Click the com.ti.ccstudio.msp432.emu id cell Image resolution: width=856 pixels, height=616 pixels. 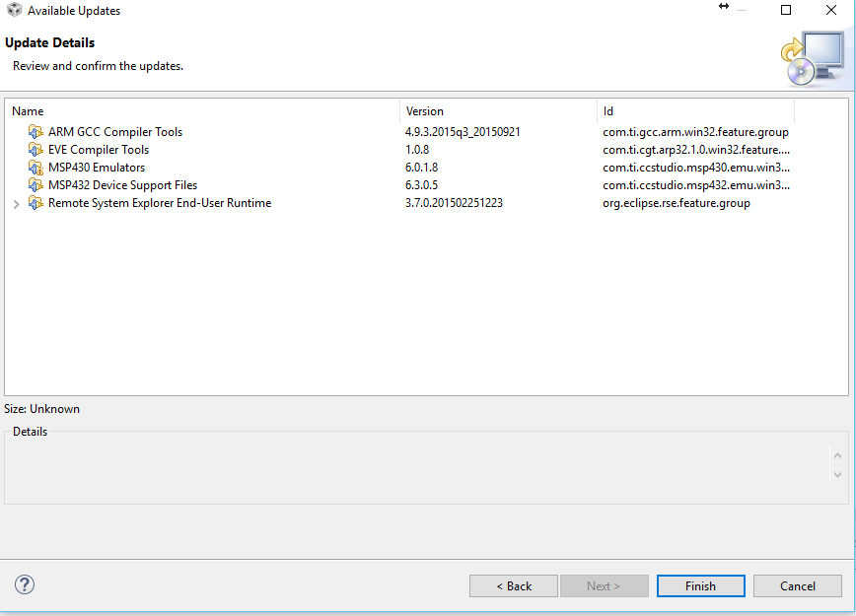696,185
